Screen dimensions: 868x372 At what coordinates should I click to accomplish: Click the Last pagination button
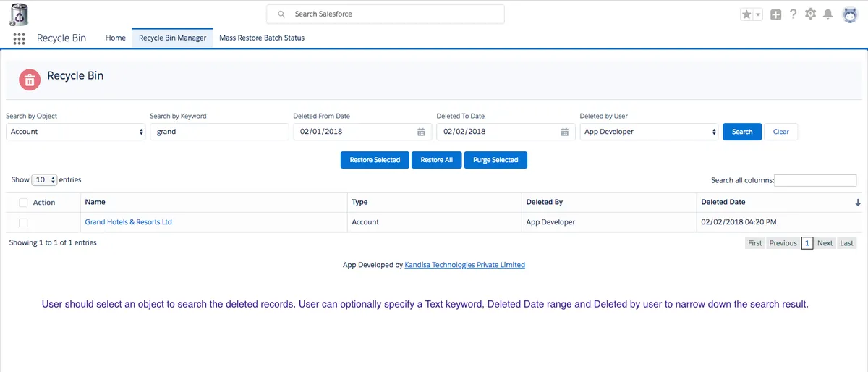pos(847,243)
